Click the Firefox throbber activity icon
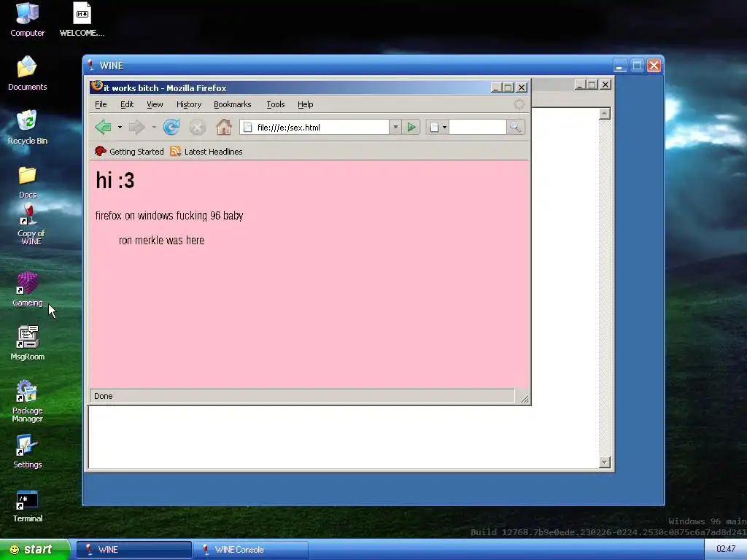Image resolution: width=747 pixels, height=560 pixels. tap(519, 104)
